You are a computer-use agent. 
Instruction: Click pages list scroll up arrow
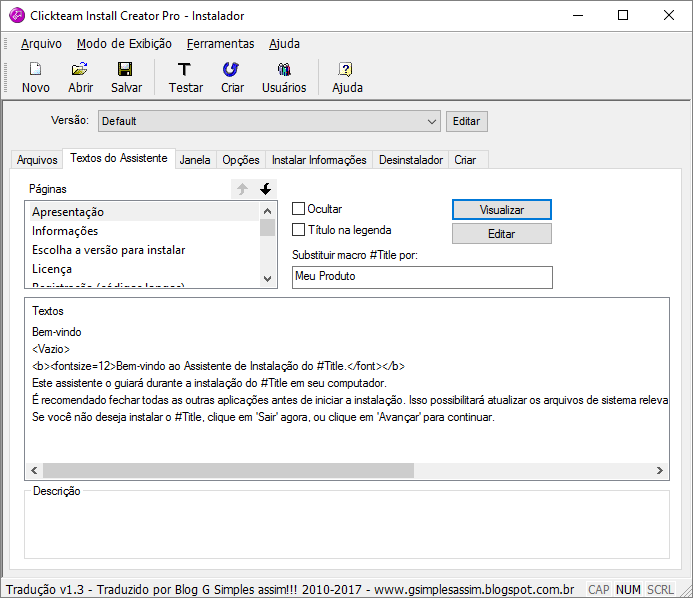click(267, 211)
